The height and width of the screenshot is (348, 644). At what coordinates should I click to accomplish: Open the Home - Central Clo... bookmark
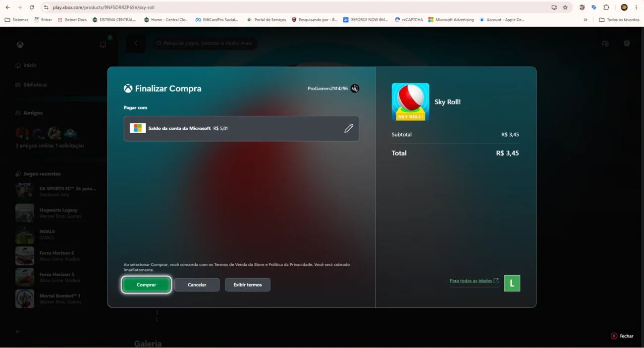click(166, 20)
